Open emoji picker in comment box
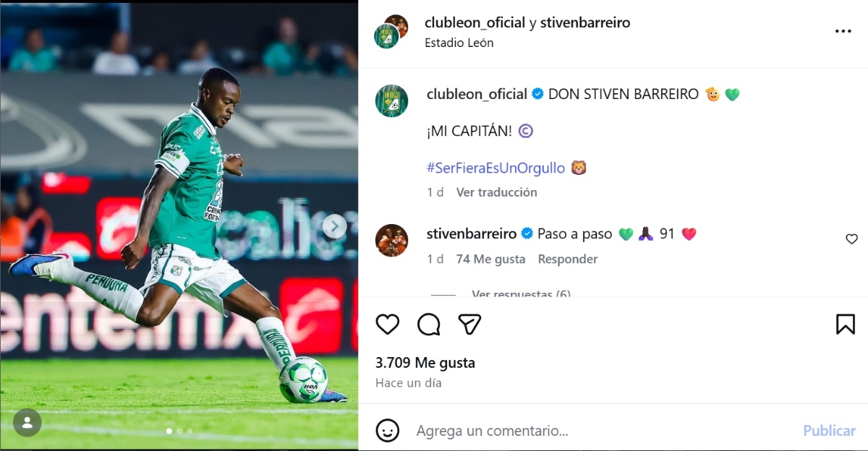Screen dimensions: 868x451 [388, 431]
